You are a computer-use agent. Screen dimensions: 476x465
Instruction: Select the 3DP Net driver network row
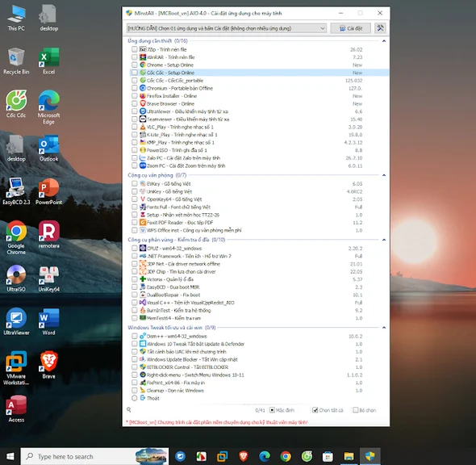pos(259,264)
